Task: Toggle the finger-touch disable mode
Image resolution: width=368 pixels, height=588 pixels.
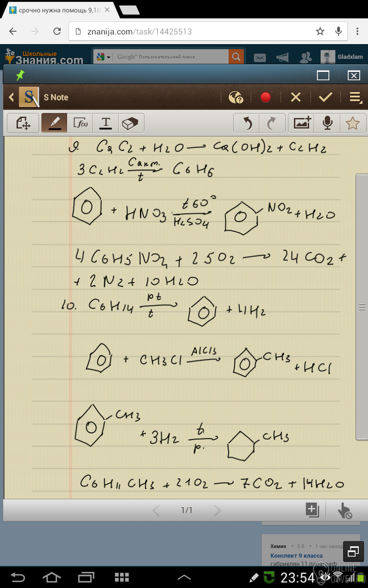Action: click(345, 511)
